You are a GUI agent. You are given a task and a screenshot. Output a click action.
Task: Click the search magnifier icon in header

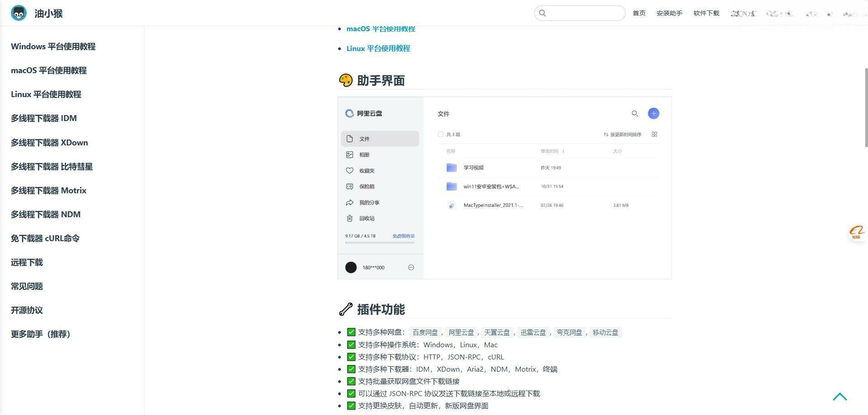coord(542,13)
